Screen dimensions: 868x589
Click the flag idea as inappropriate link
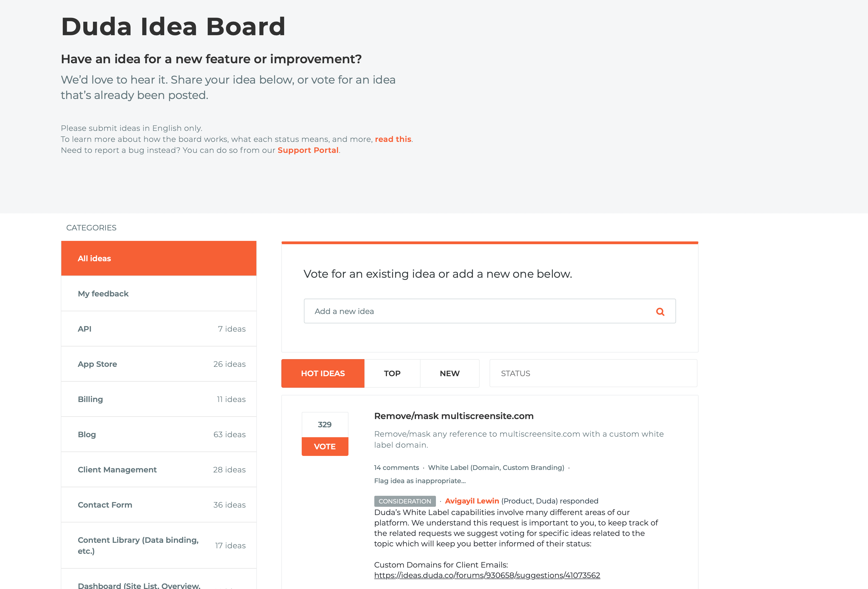click(x=419, y=480)
